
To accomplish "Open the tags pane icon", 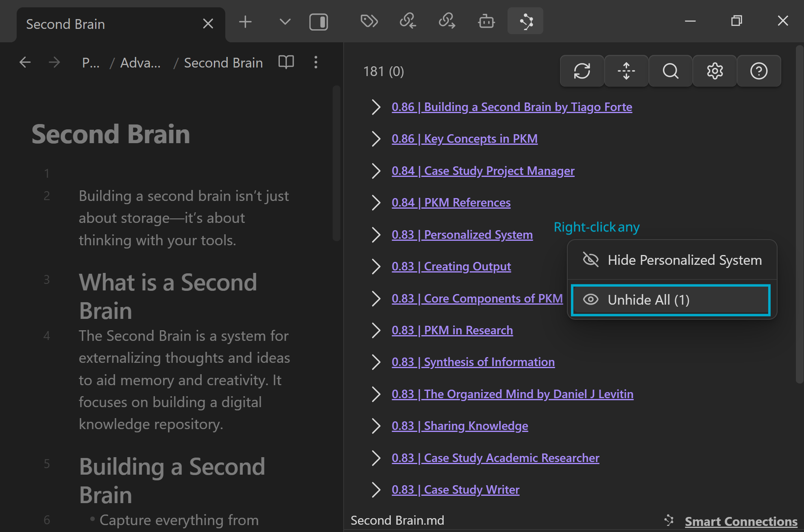I will (x=369, y=21).
